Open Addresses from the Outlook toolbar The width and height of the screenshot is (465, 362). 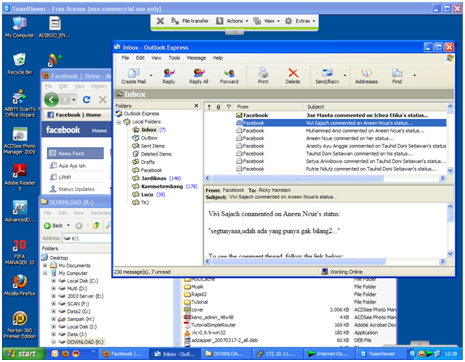click(366, 76)
